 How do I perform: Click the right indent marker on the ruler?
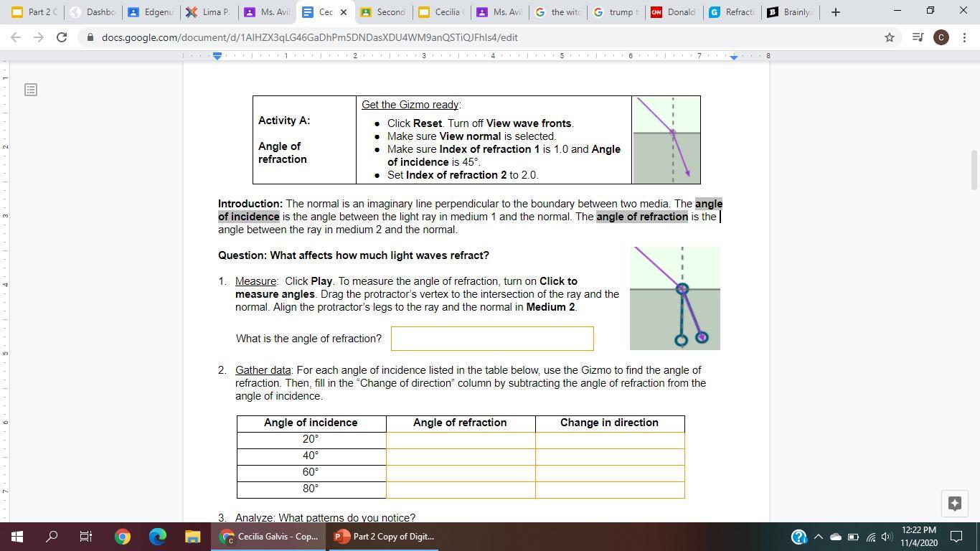tap(733, 57)
